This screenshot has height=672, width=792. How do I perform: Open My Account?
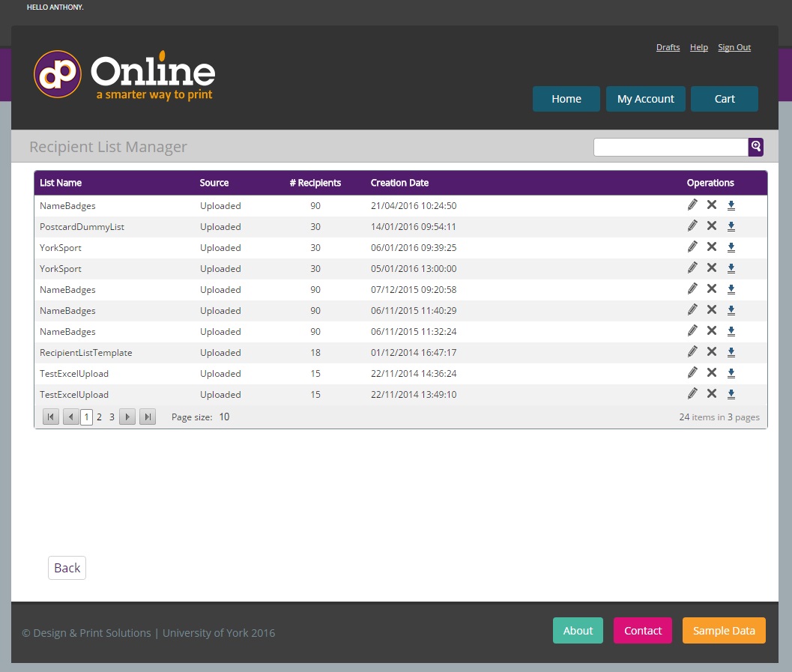pos(646,99)
